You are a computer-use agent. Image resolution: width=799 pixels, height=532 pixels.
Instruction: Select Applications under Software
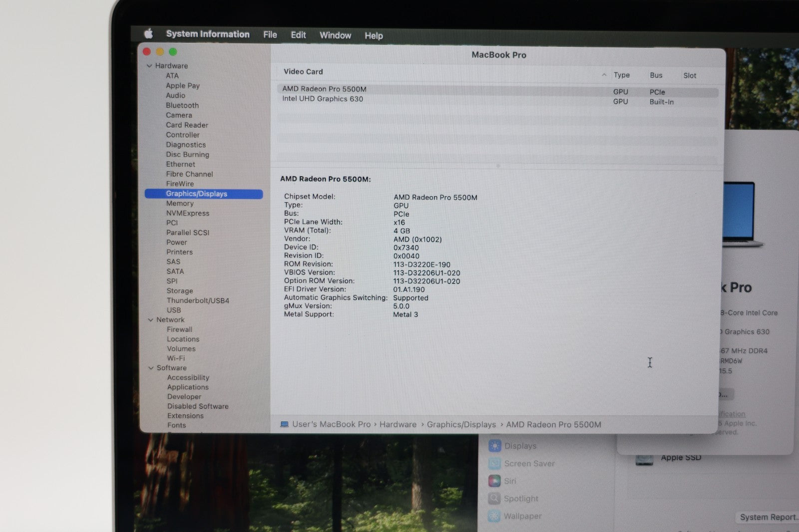(x=188, y=387)
